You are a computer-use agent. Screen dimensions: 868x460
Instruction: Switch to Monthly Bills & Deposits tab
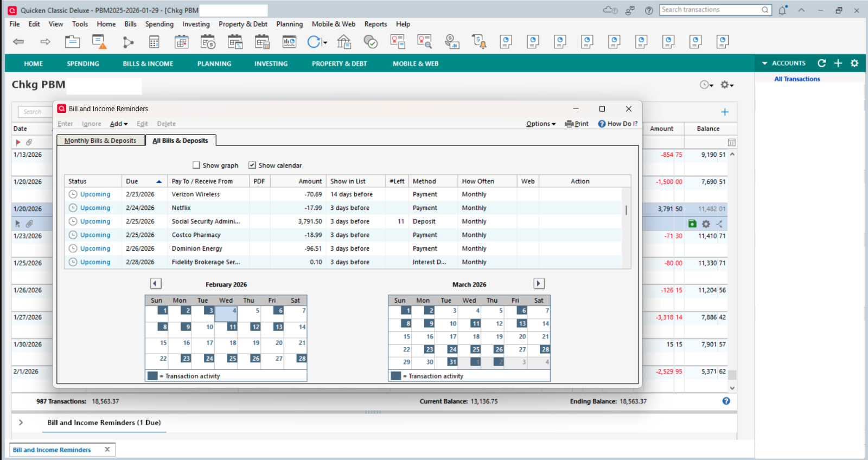100,140
